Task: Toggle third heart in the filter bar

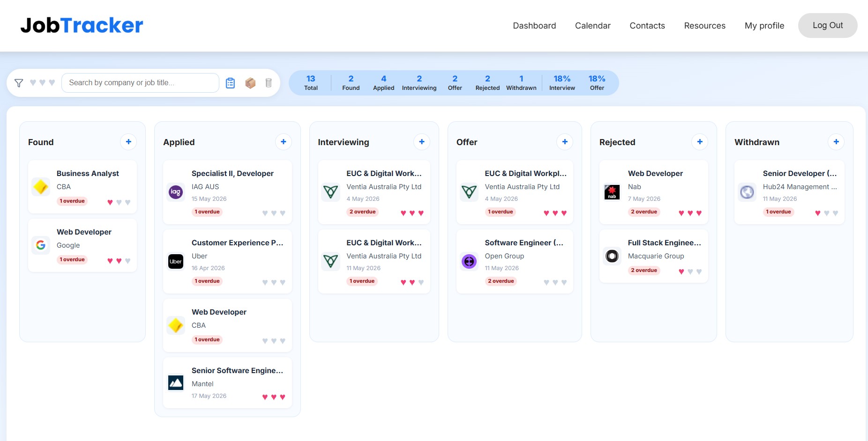Action: click(x=52, y=82)
